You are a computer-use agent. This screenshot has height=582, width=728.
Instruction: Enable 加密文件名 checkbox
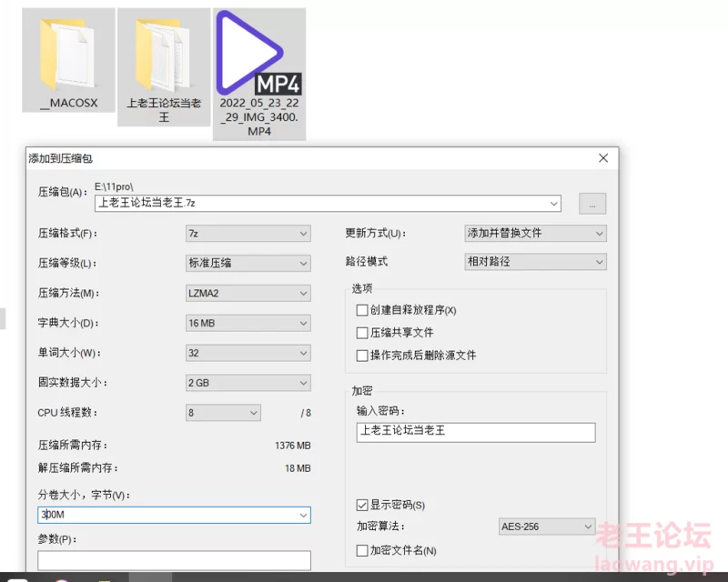(361, 551)
